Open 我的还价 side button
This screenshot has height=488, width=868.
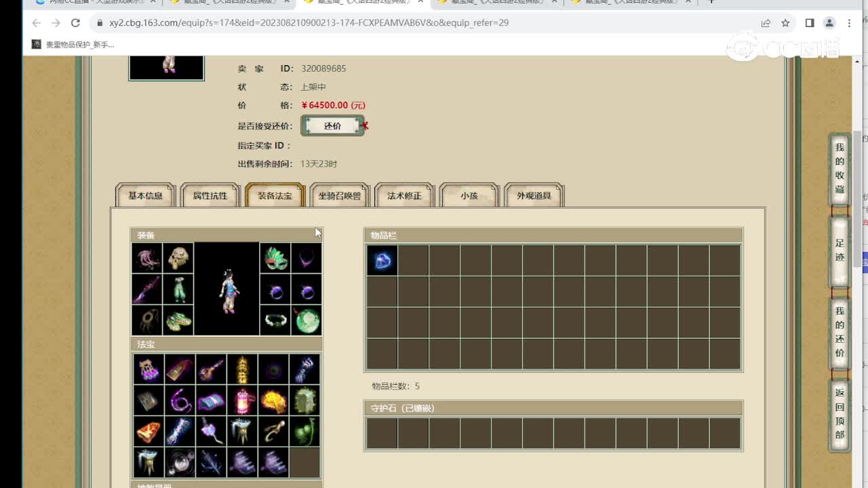(840, 332)
